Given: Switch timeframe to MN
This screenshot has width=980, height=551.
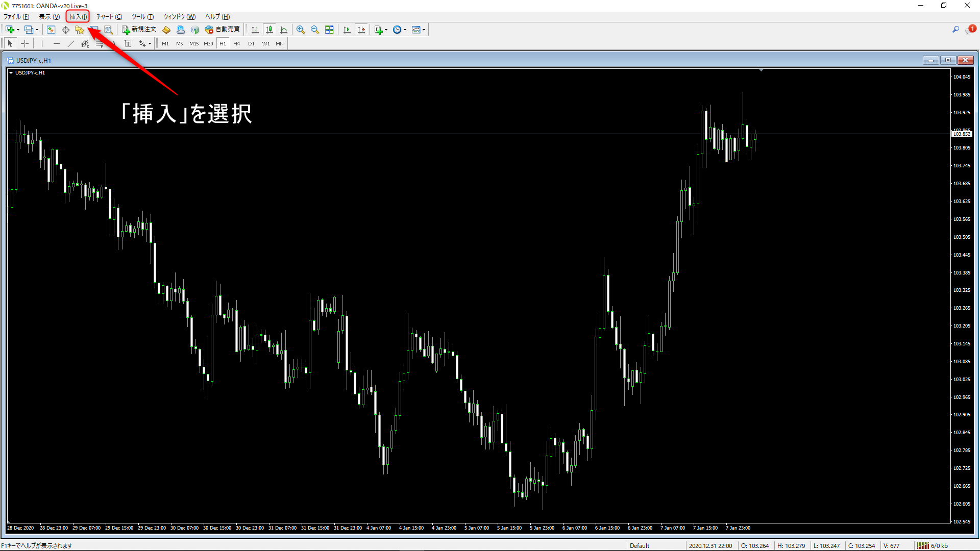Looking at the screenshot, I should (x=280, y=44).
